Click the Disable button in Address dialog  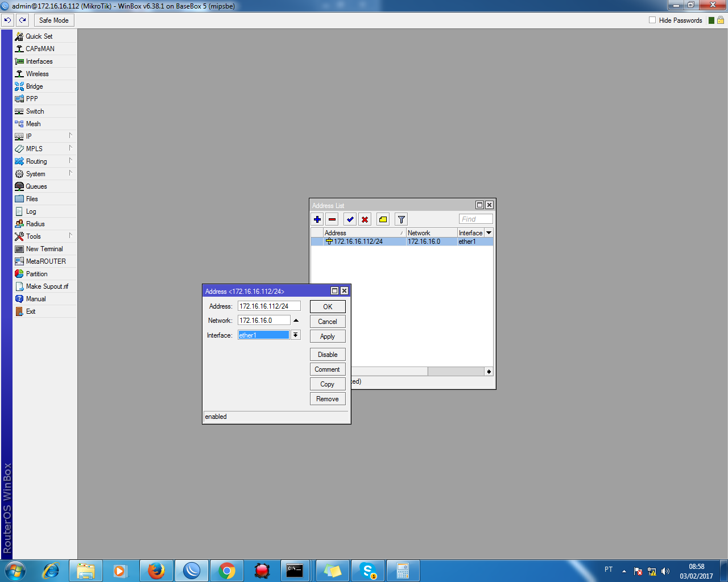(328, 355)
